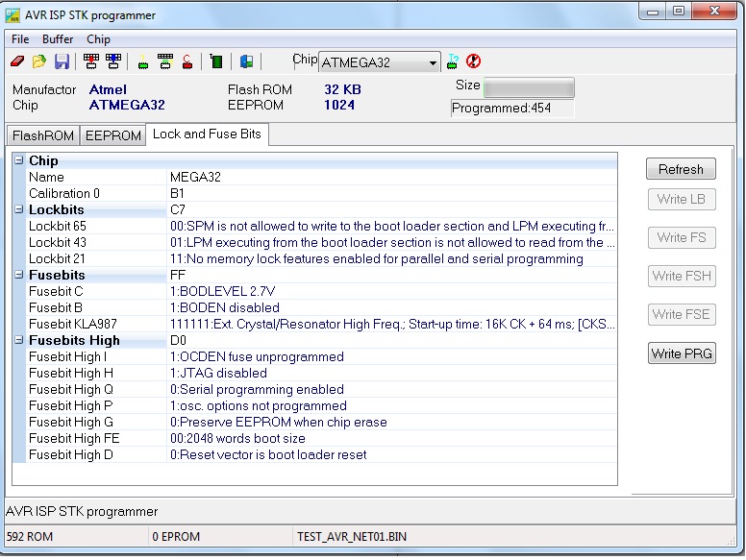Click the blue door exit icon
Viewport: 746px width, 560px height.
(x=246, y=61)
